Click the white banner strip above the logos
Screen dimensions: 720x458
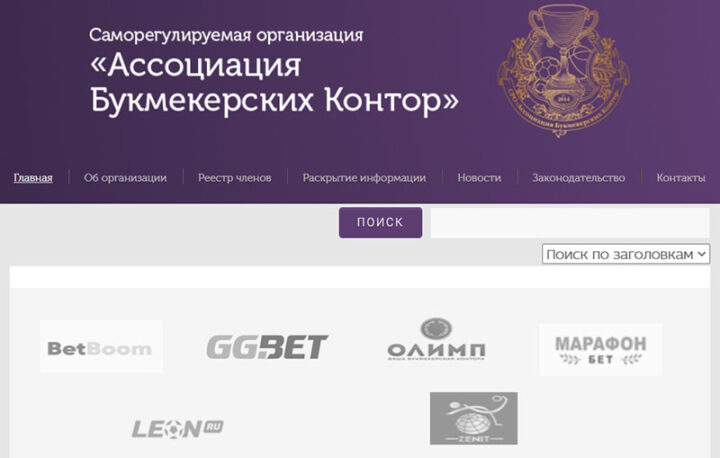[x=360, y=277]
